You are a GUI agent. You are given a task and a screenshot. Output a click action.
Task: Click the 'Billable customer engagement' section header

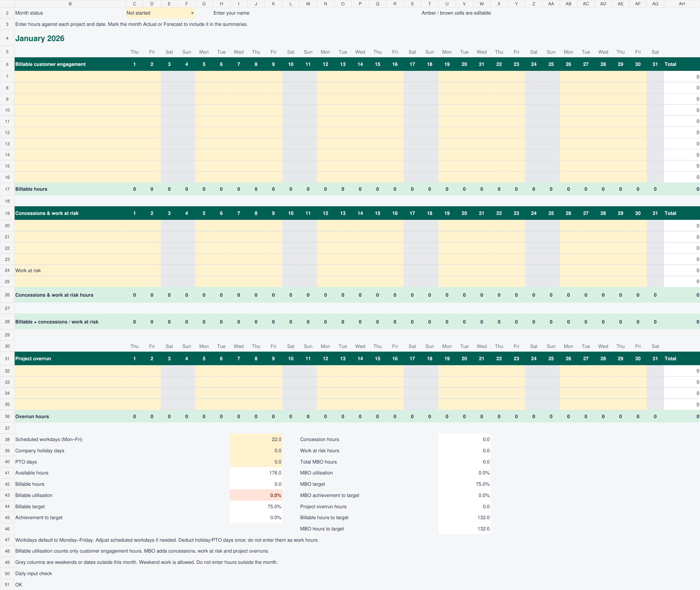pos(51,64)
